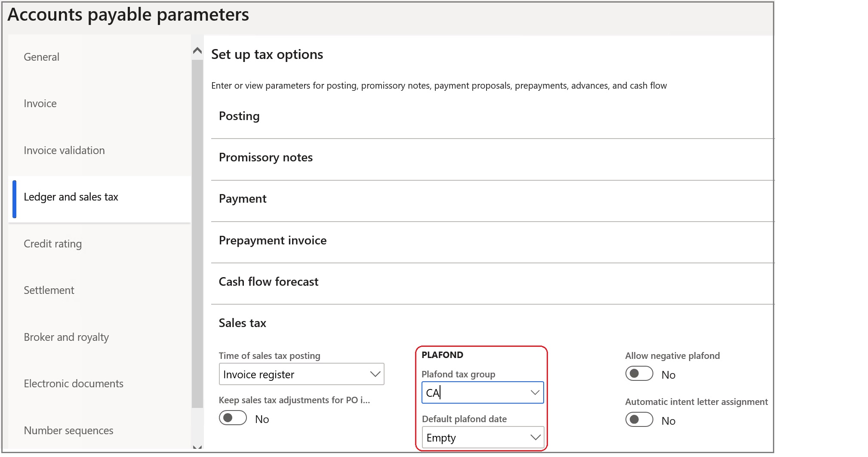Toggle Keep sales tax adjustments for PO
The height and width of the screenshot is (457, 868).
[233, 418]
